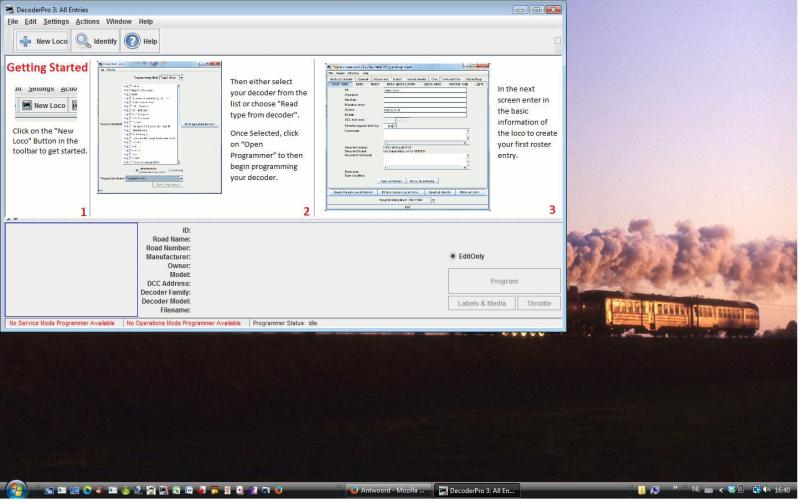Open the File menu
The image size is (800, 503).
[x=13, y=21]
